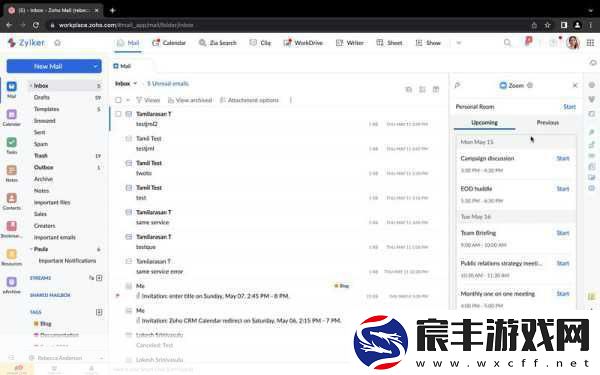Click the New Mail button
The height and width of the screenshot is (375, 600).
48,66
